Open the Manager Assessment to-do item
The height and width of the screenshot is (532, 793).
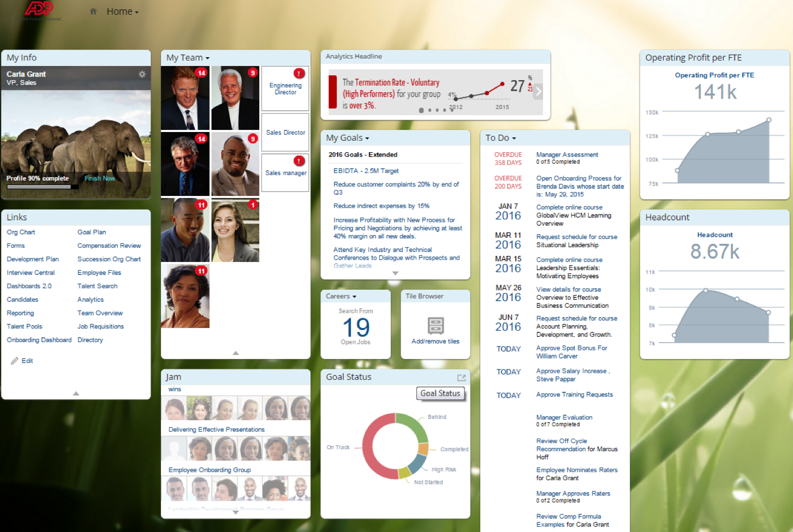(x=567, y=155)
